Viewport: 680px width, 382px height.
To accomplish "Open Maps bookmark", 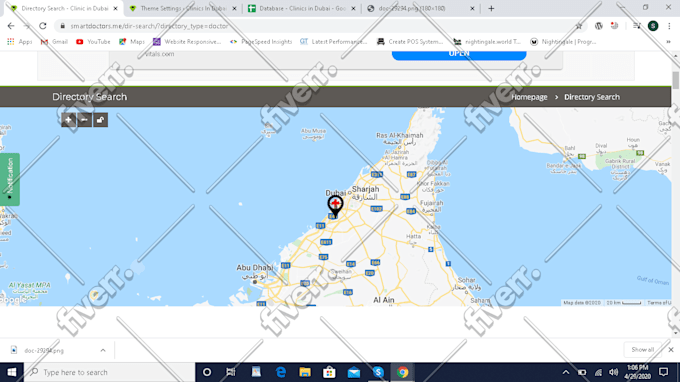I will click(132, 42).
